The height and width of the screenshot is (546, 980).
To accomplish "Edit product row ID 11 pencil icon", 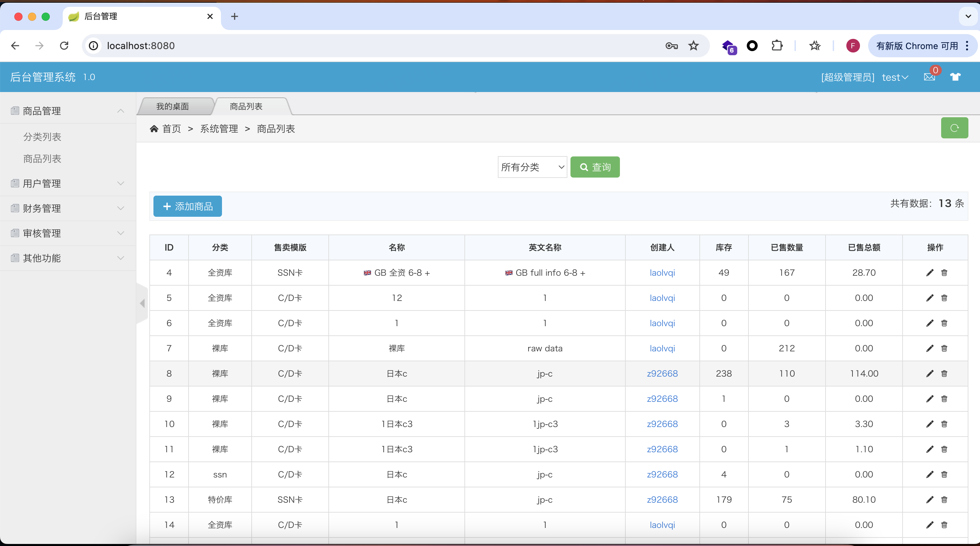I will pos(930,449).
